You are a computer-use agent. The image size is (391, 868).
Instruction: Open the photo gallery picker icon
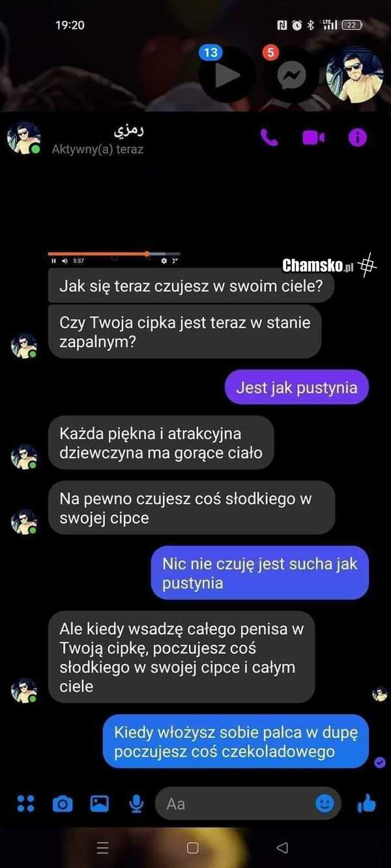[99, 804]
